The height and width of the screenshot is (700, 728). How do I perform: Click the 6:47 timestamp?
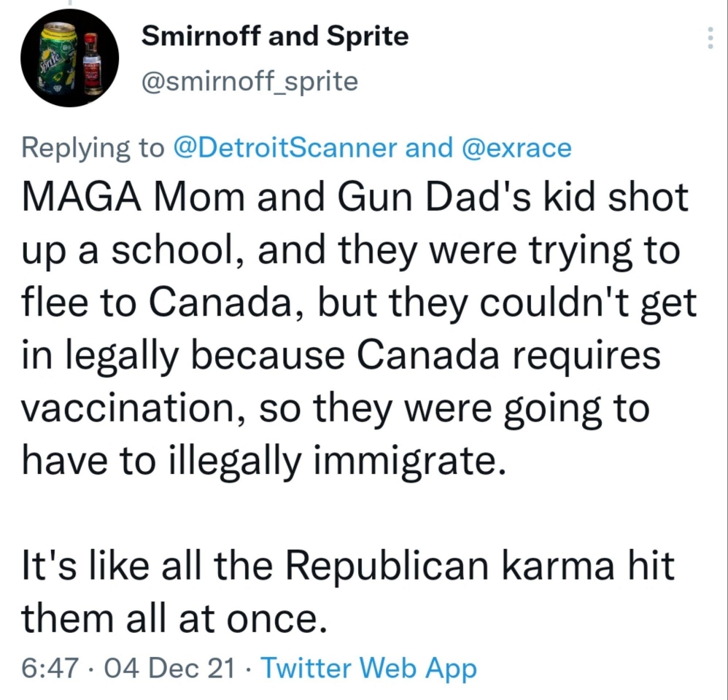coord(50,668)
